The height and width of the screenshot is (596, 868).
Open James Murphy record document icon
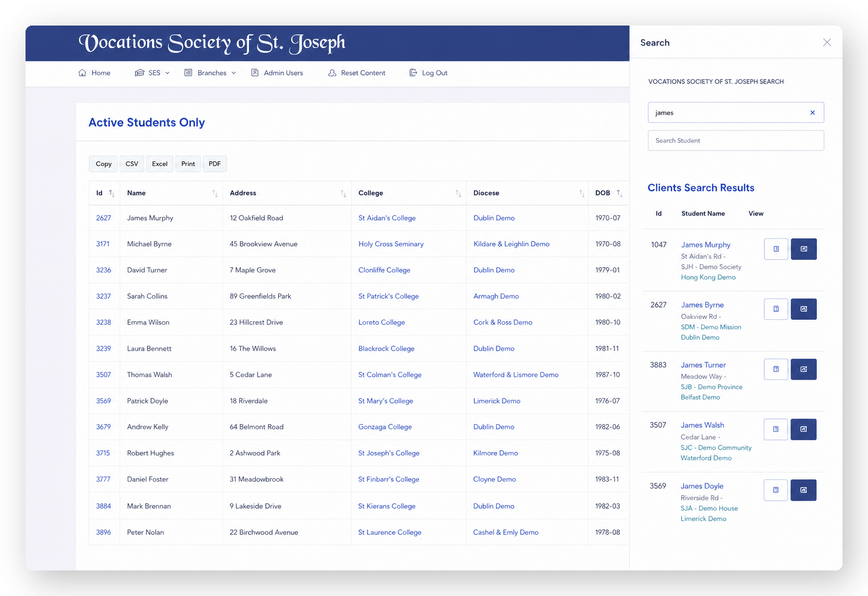[776, 249]
